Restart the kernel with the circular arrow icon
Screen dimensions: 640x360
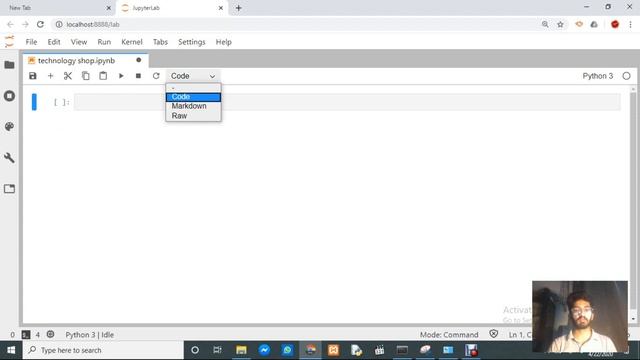point(156,76)
